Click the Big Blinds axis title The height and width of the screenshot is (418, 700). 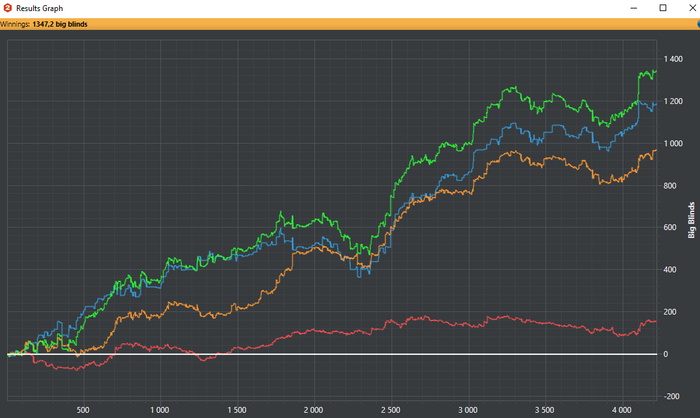point(692,220)
